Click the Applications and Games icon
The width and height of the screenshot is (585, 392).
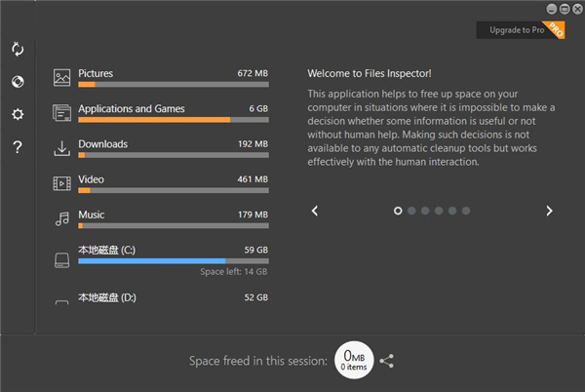[x=62, y=112]
